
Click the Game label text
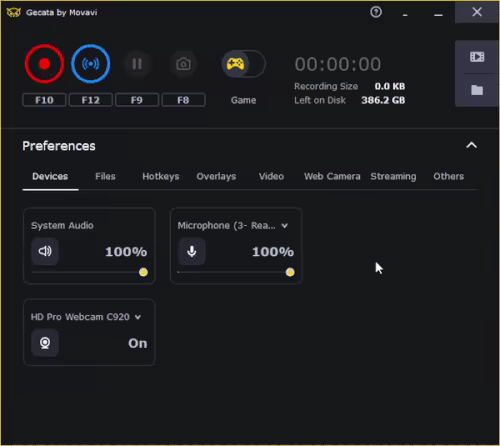pyautogui.click(x=243, y=100)
